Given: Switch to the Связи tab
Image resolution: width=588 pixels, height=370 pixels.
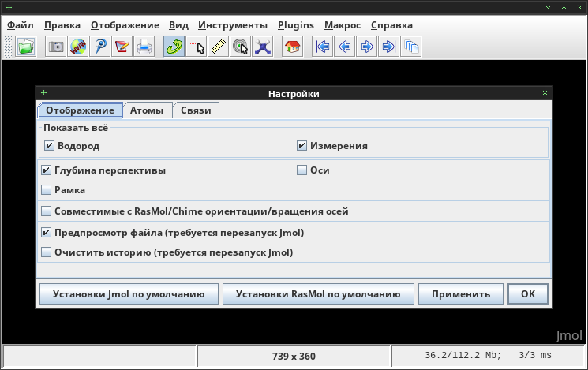Looking at the screenshot, I should [196, 110].
